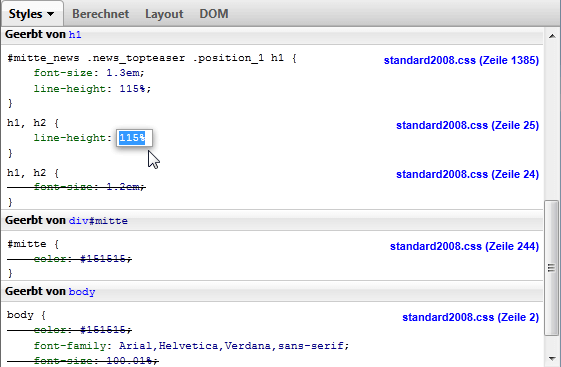
Task: Open standard2008.css (Zeile 2) link
Action: pyautogui.click(x=470, y=317)
